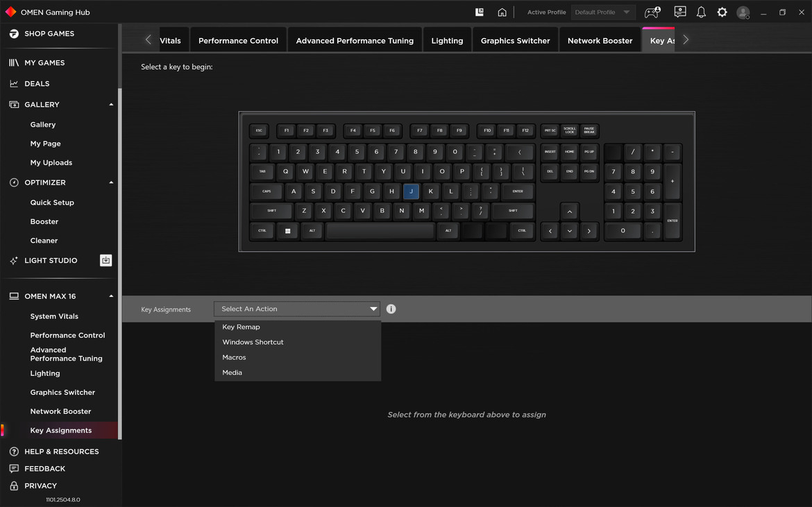
Task: Choose Key Remap from action list
Action: [x=298, y=327]
